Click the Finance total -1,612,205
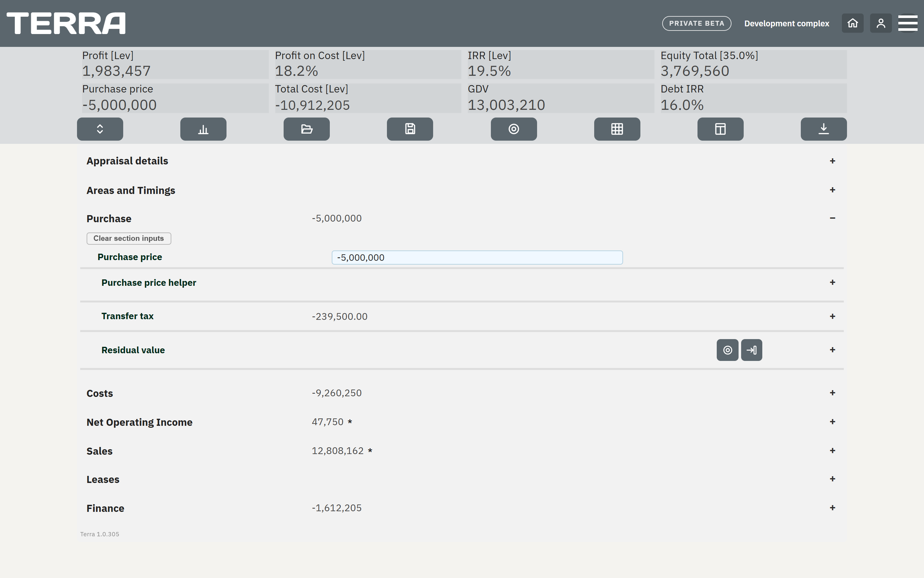 336,508
